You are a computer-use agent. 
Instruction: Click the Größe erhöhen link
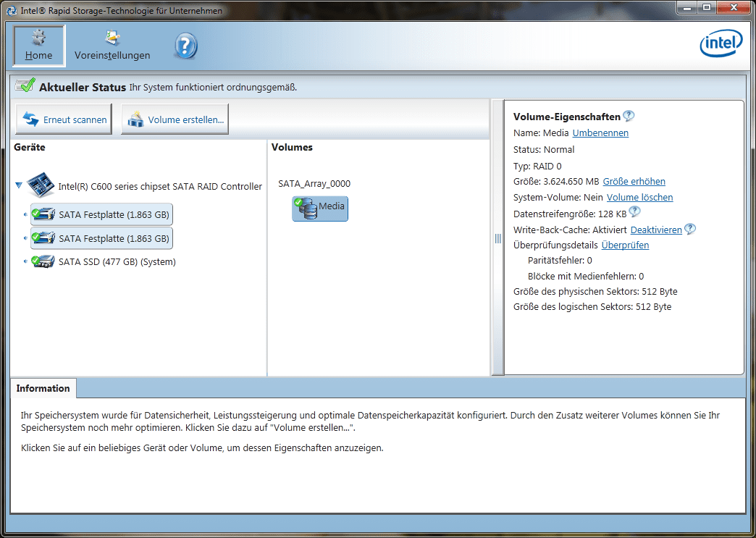[x=634, y=182]
